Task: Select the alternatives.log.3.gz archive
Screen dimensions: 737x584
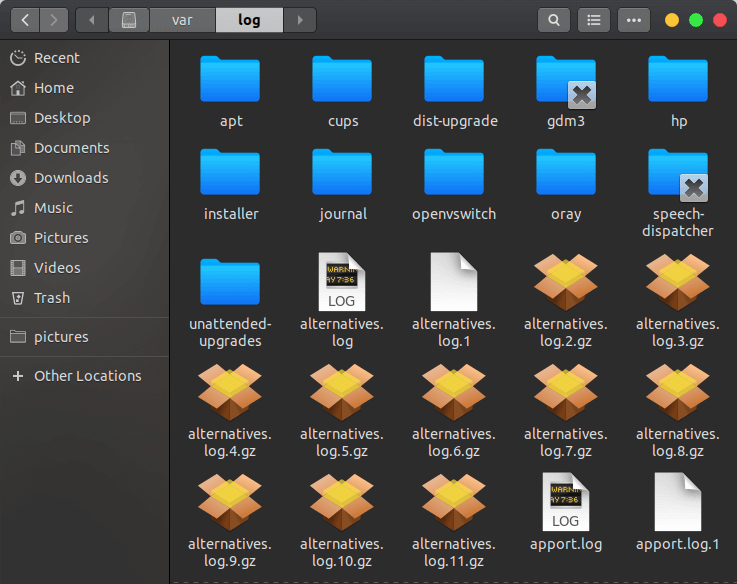Action: click(678, 300)
